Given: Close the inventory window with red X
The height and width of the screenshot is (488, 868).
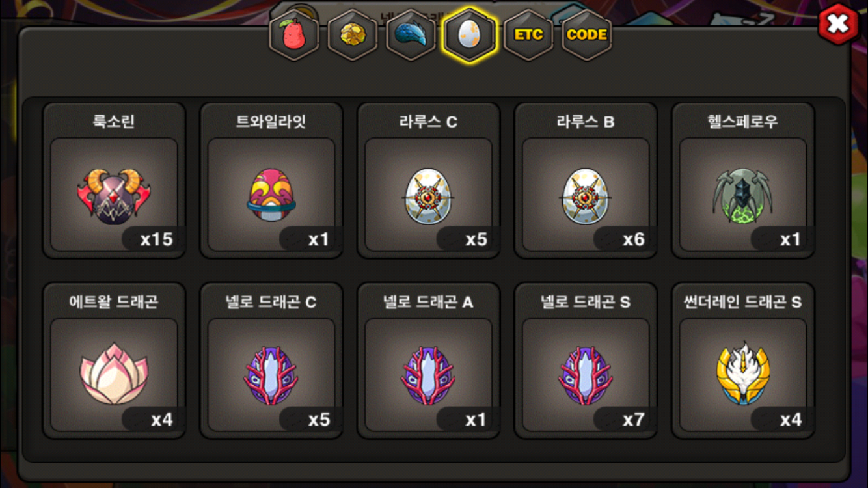Looking at the screenshot, I should tap(838, 24).
